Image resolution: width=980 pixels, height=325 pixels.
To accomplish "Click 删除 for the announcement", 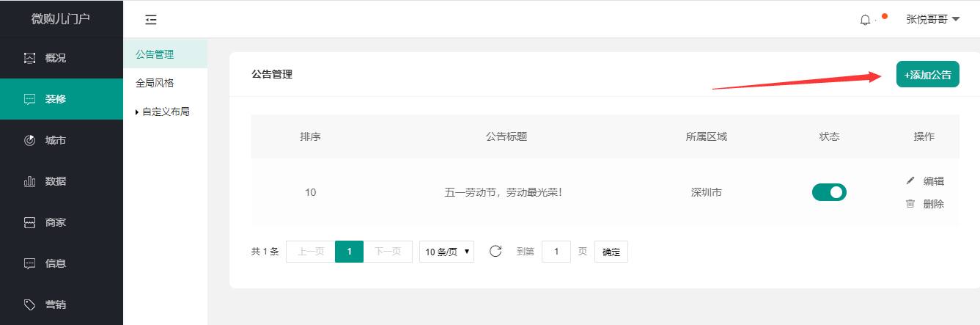I will pos(934,204).
